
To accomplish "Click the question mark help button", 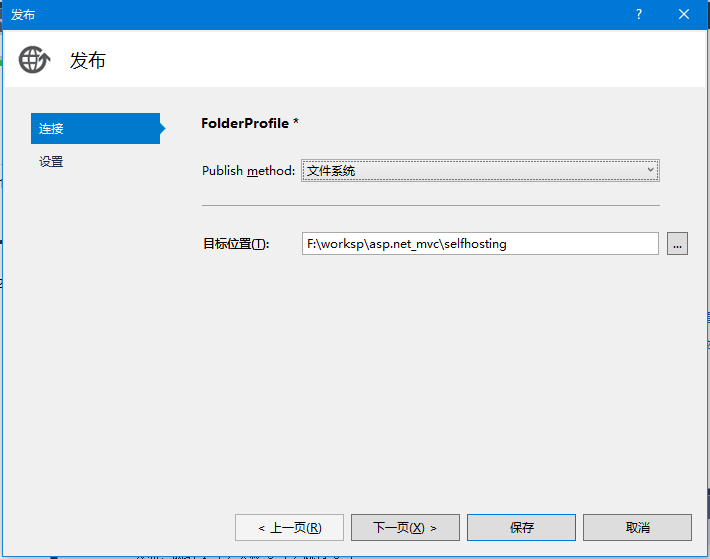I will tap(638, 14).
